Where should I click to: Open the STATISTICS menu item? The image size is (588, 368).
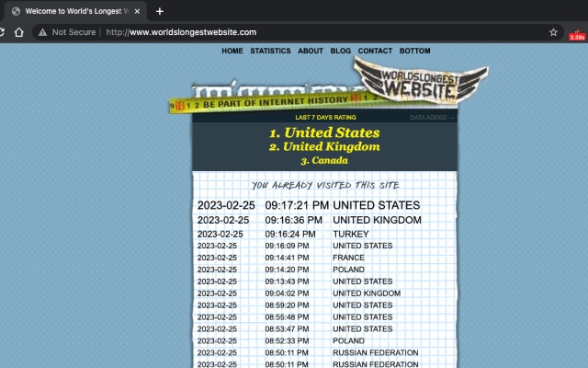click(270, 52)
